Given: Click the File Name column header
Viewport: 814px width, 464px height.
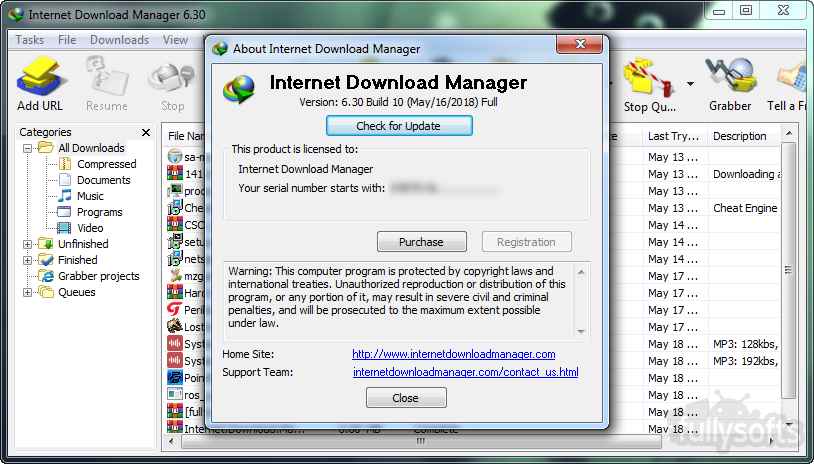Looking at the screenshot, I should click(184, 136).
